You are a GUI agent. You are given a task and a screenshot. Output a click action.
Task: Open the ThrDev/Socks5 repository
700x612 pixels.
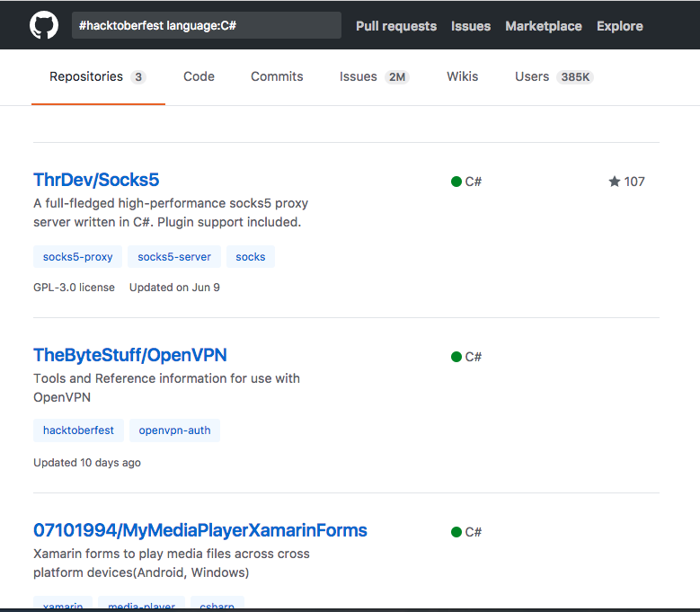(x=96, y=180)
